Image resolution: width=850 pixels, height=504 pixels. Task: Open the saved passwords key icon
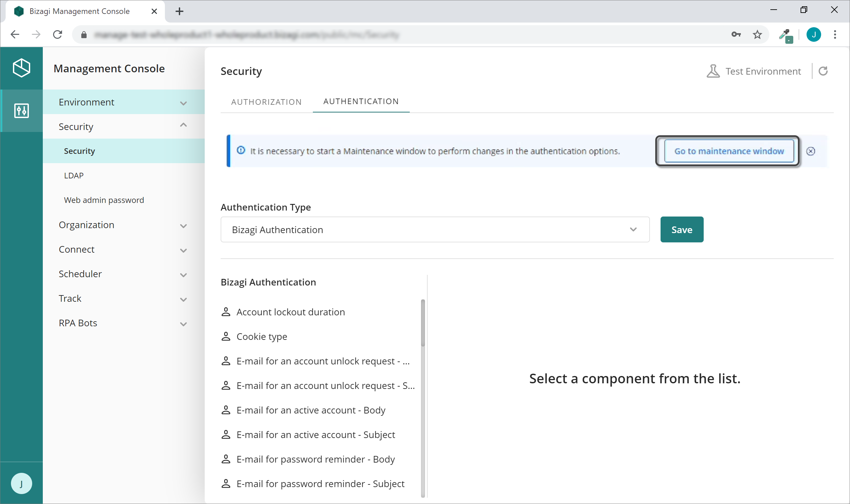[736, 34]
